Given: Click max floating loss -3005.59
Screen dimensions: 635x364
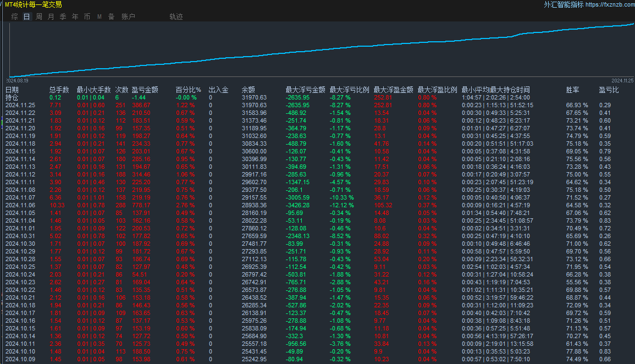Looking at the screenshot, I should click(x=297, y=197).
